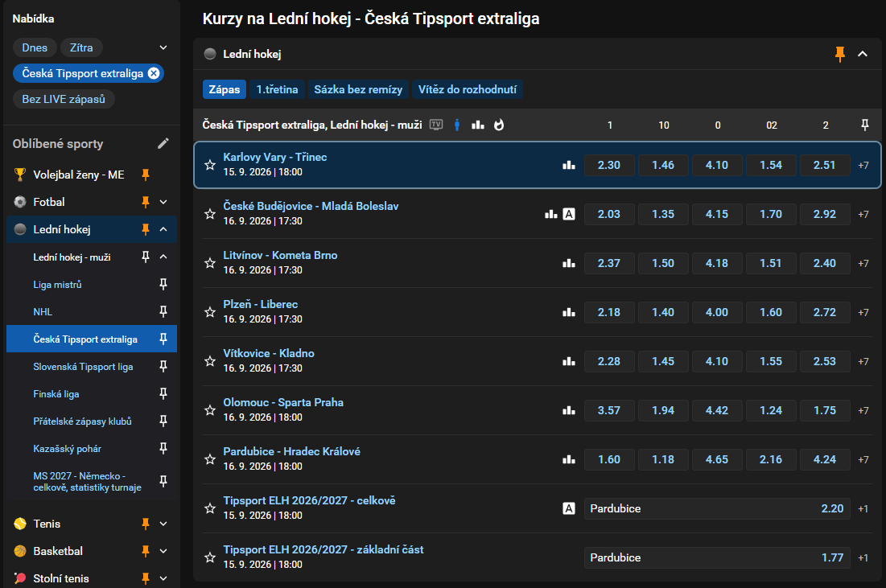Open analysis icon for České Budějovice match

click(x=569, y=214)
